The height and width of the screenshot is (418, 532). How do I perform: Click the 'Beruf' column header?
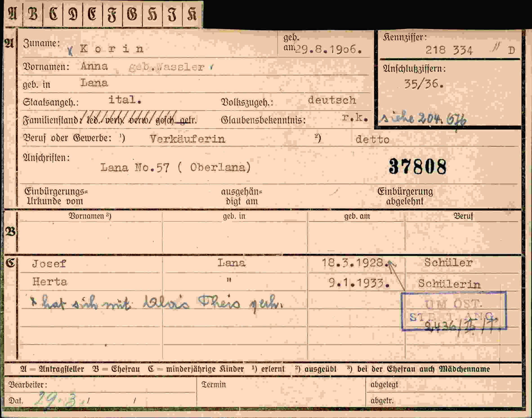point(463,216)
